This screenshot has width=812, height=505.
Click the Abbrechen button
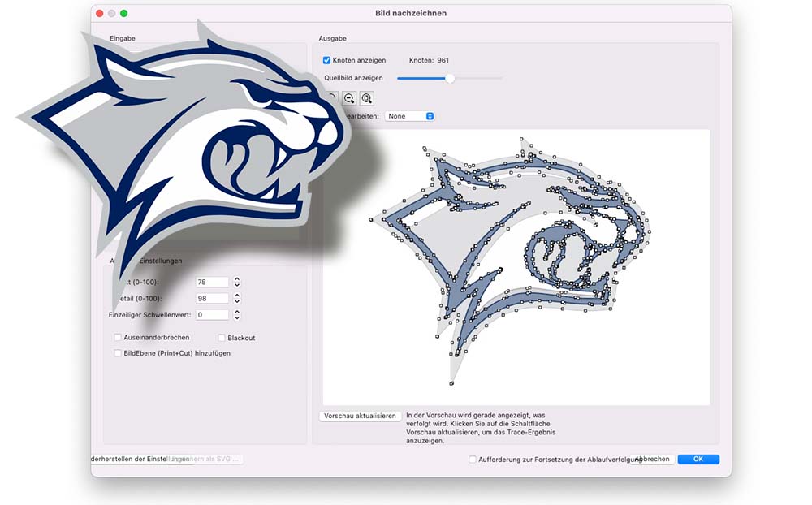(x=653, y=459)
